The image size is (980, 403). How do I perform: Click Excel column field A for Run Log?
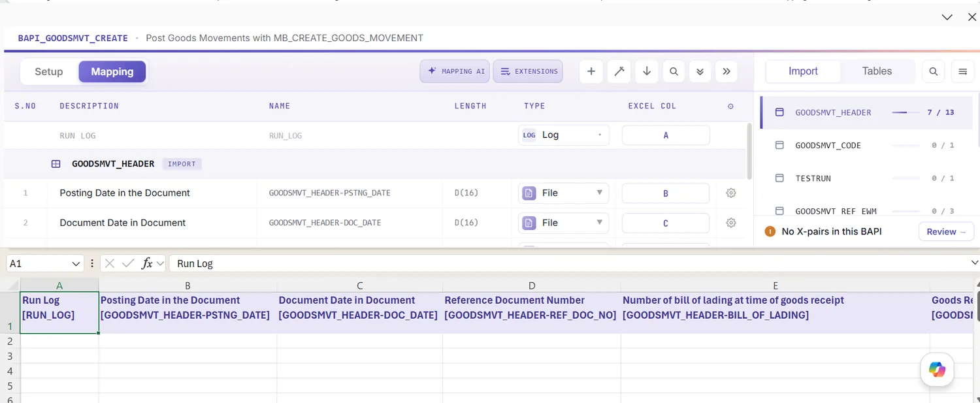click(x=666, y=135)
